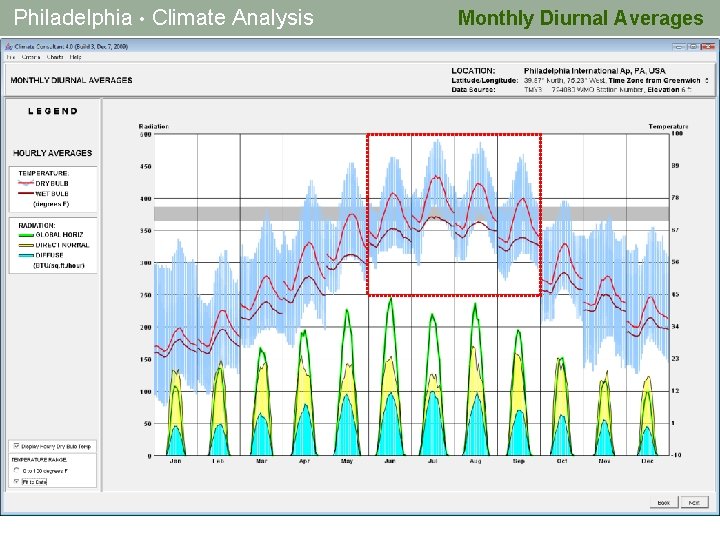The height and width of the screenshot is (540, 720).
Task: Click the Direct Normal yellow legend swatch
Action: pos(26,245)
